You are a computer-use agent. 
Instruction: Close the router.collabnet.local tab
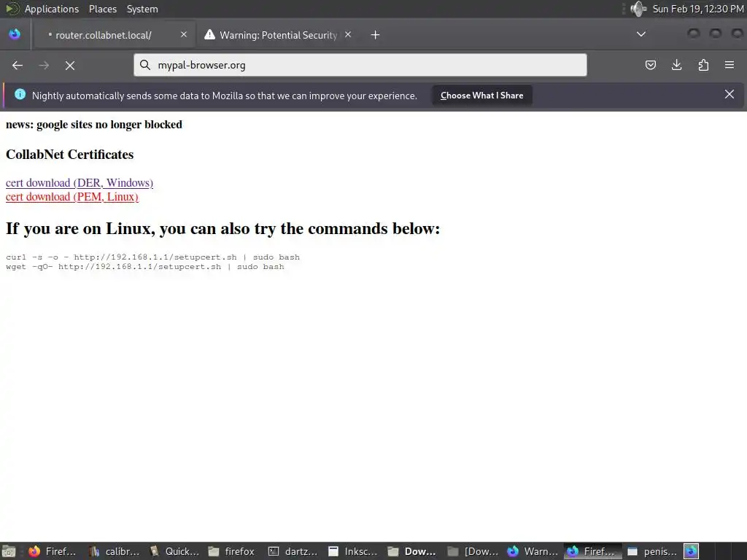coord(184,34)
